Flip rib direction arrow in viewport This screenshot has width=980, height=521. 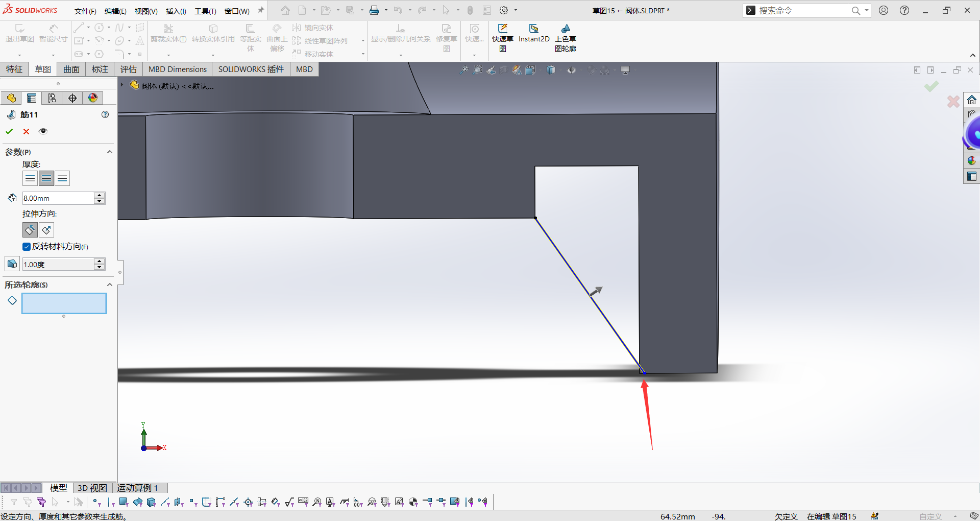(596, 291)
